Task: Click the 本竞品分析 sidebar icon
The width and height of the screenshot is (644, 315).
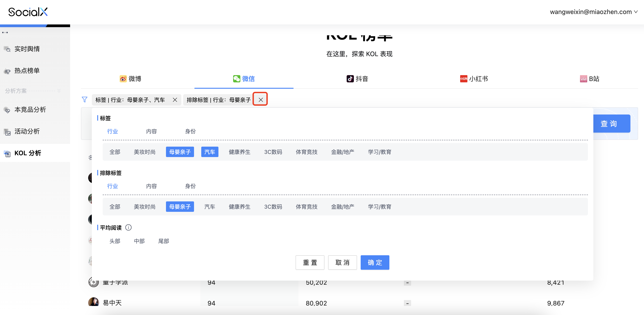Action: [7, 110]
